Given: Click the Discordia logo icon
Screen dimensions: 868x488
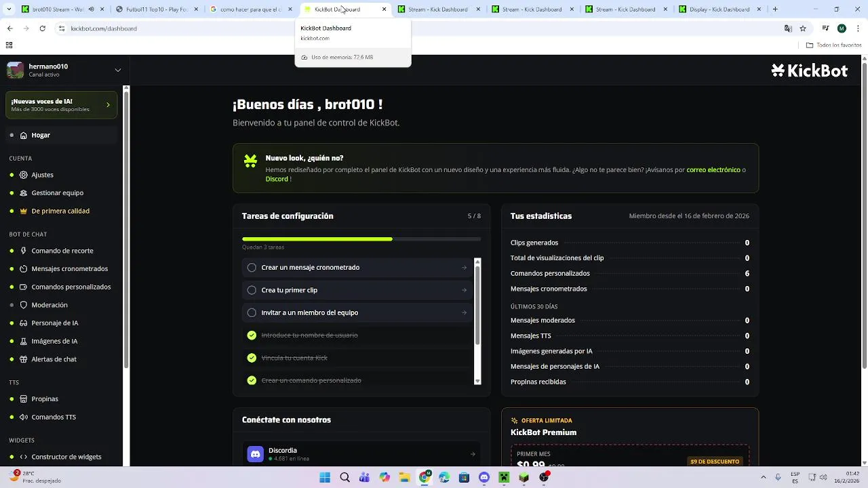Looking at the screenshot, I should pos(256,454).
